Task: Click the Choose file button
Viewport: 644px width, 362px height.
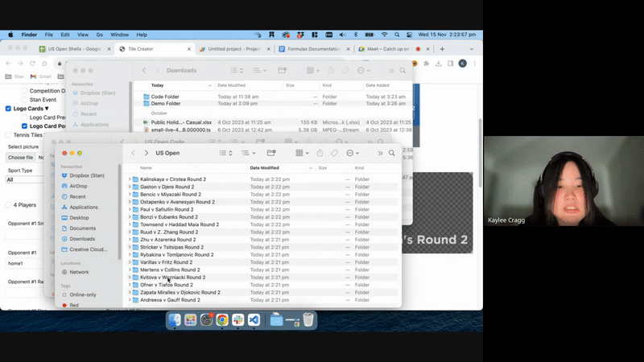Action: click(20, 158)
